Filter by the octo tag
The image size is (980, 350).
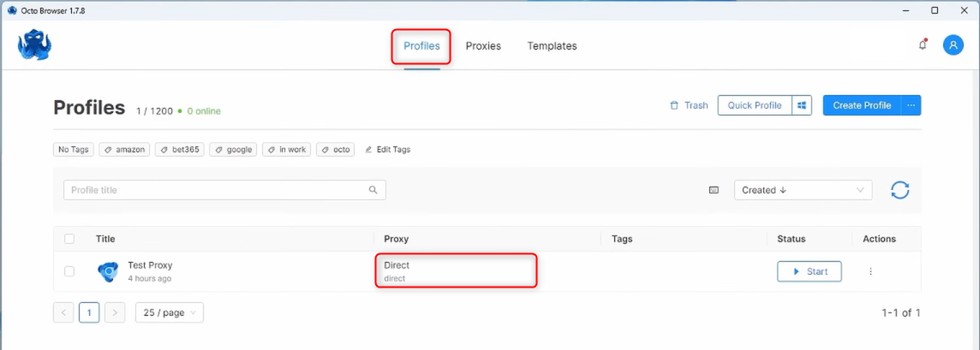[336, 150]
